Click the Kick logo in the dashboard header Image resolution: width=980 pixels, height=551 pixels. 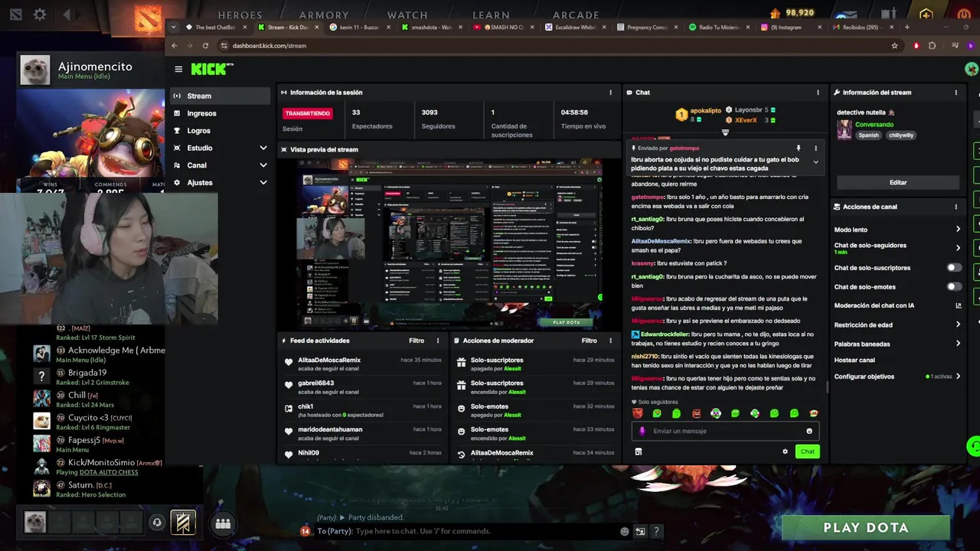point(212,69)
